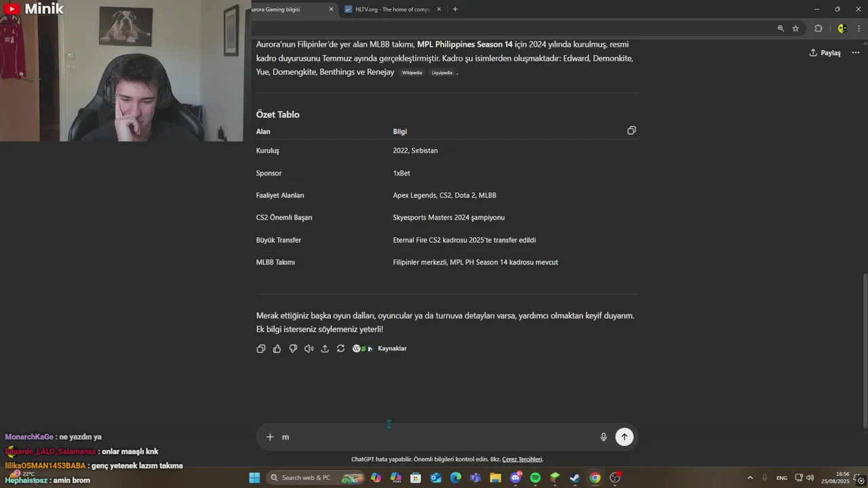Open Steam from taskbar
868x488 pixels.
tap(575, 478)
